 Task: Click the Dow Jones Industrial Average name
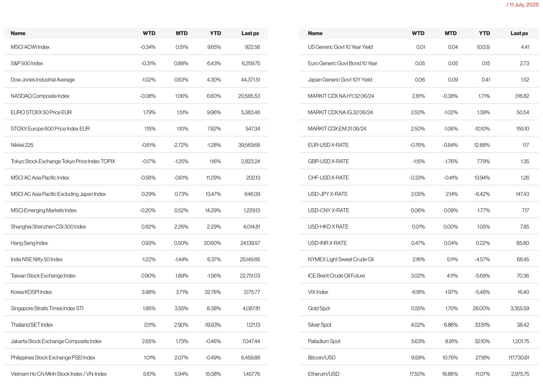pyautogui.click(x=43, y=80)
